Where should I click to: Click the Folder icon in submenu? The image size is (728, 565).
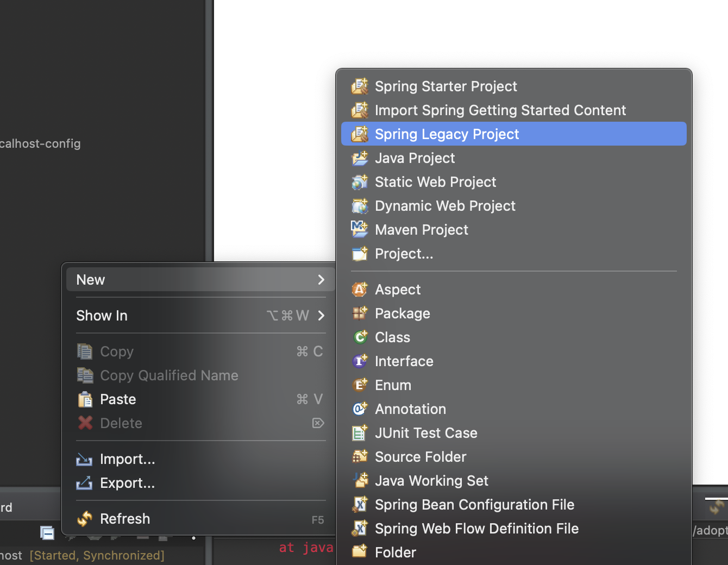pyautogui.click(x=360, y=553)
